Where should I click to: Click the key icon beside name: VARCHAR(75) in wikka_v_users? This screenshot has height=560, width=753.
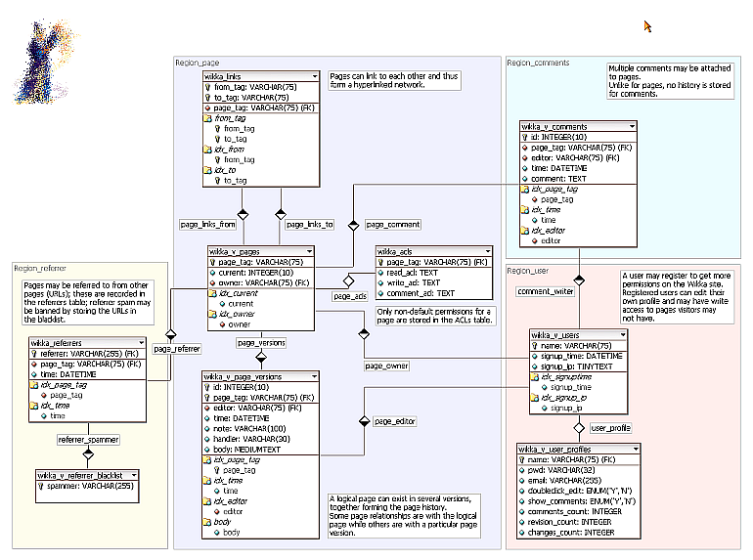point(535,346)
